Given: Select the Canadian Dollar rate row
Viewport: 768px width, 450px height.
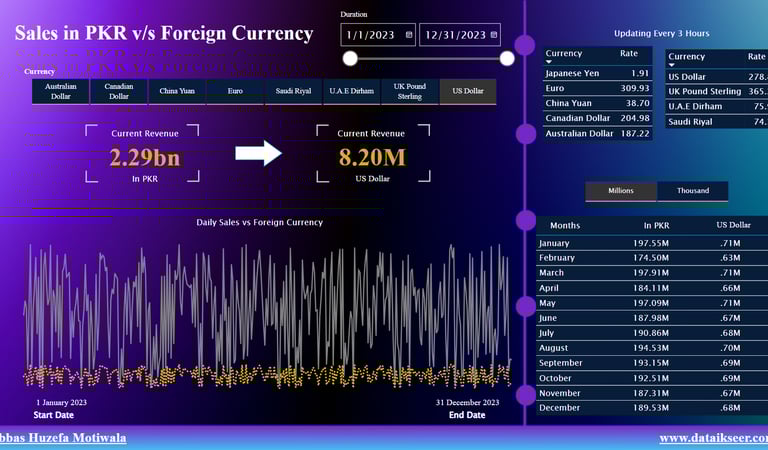Looking at the screenshot, I should (x=598, y=118).
